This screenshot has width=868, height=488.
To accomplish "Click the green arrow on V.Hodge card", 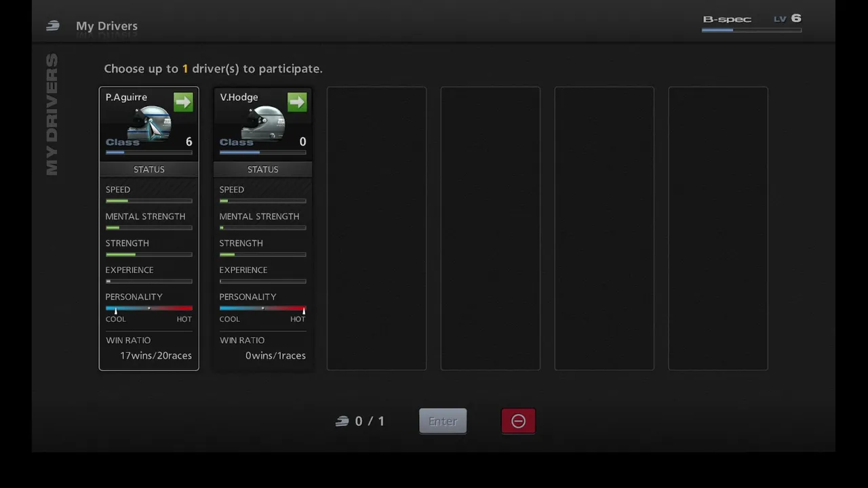I will (297, 102).
